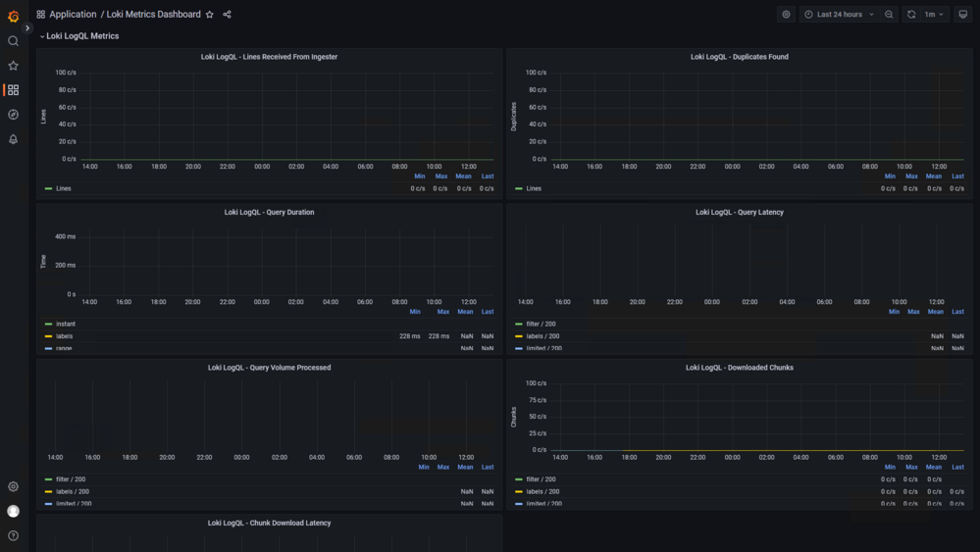The image size is (980, 552).
Task: Go to the Application folder breadcrumb
Action: 73,15
